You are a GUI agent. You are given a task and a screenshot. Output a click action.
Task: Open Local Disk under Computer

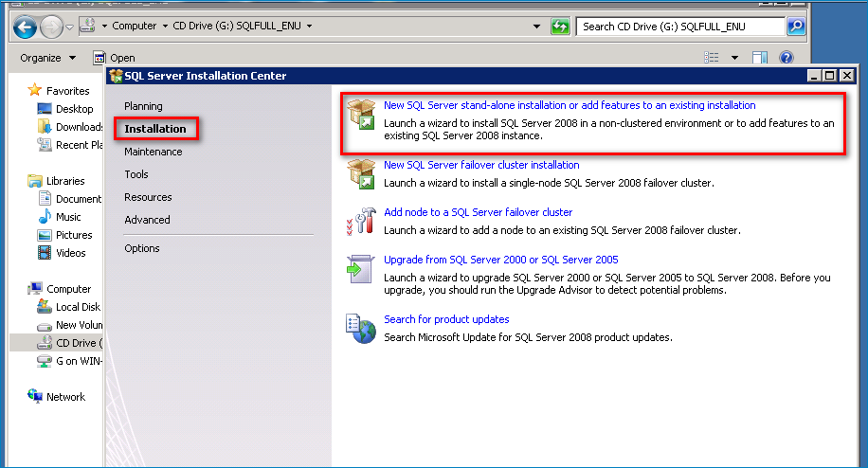pos(78,307)
